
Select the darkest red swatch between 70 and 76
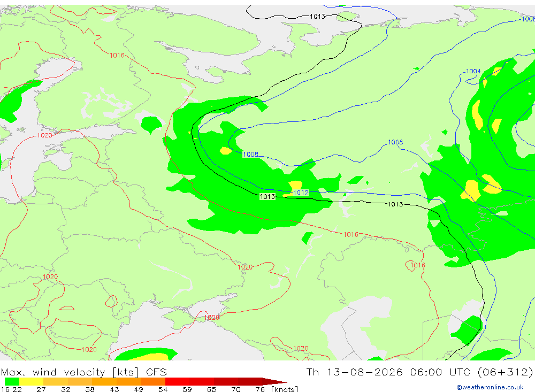pos(250,381)
